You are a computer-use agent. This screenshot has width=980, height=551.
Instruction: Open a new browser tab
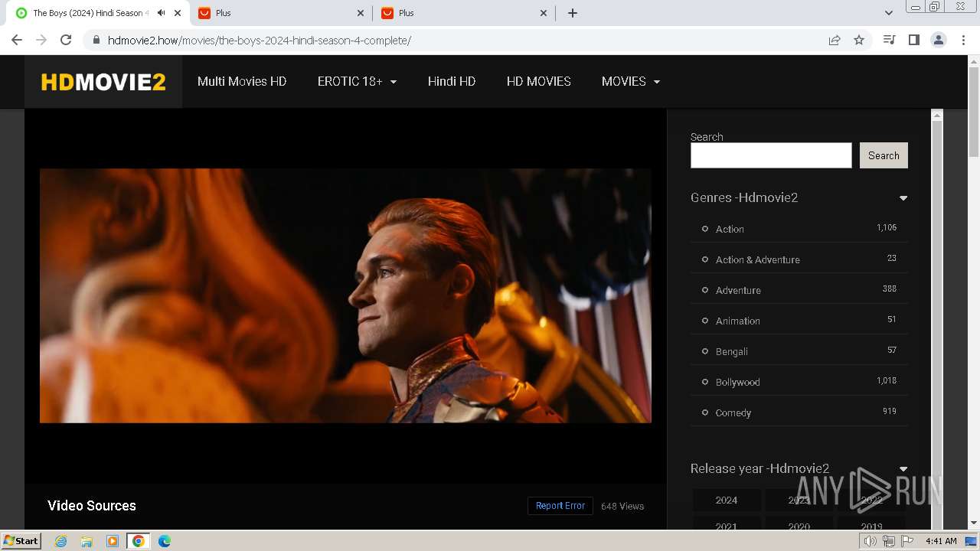573,13
